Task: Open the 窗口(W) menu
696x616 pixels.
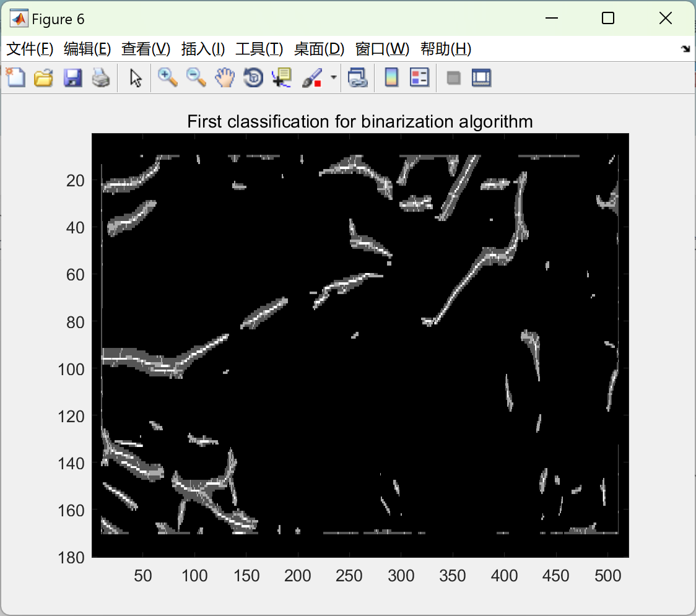Action: coord(382,49)
